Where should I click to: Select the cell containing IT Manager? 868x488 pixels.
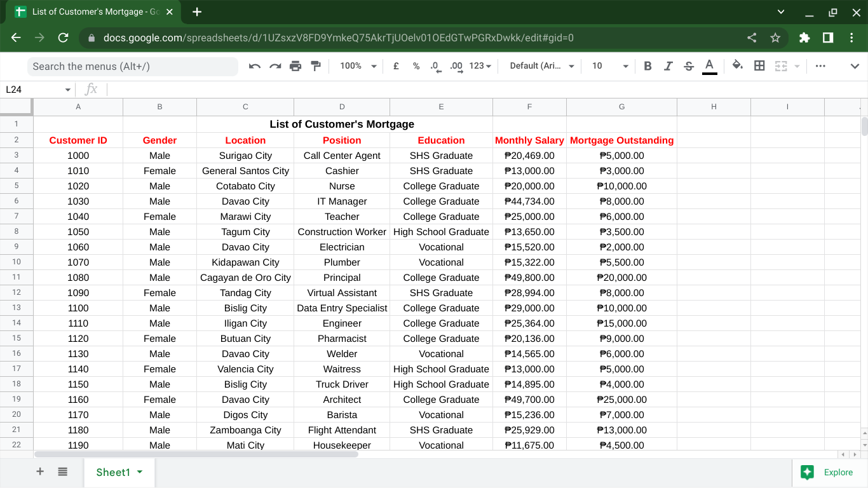[x=342, y=201]
